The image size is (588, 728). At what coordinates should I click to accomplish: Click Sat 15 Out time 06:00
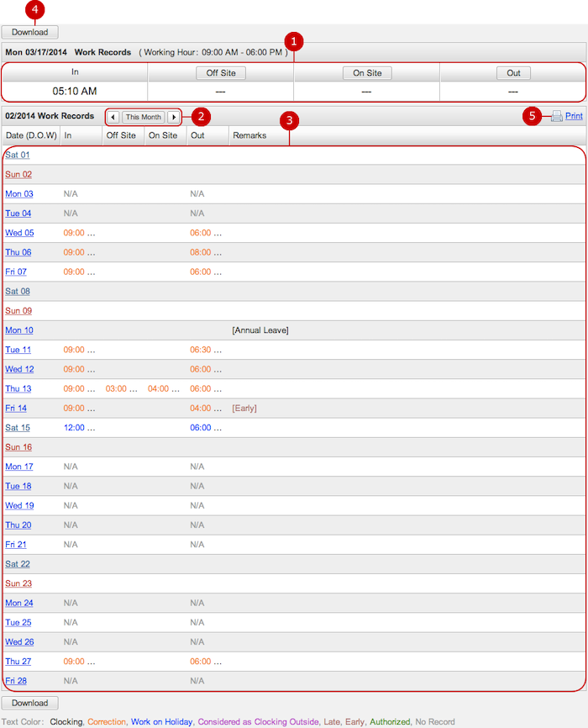pyautogui.click(x=206, y=428)
